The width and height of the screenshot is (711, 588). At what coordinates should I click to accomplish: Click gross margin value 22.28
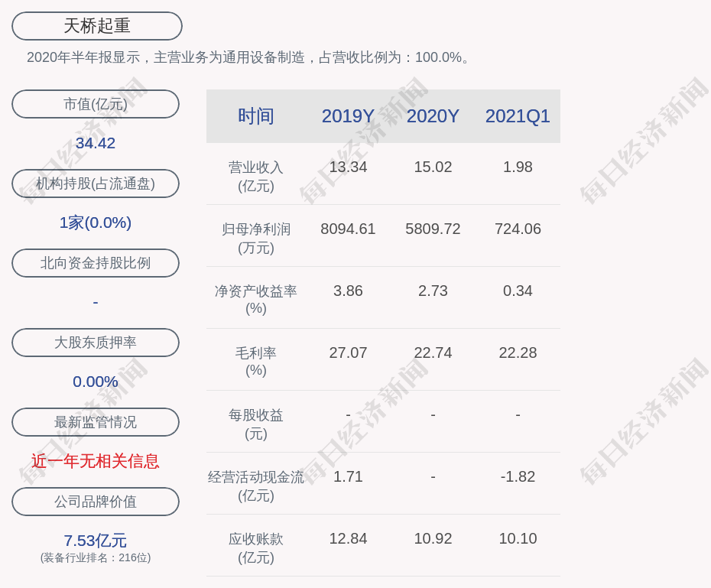click(518, 352)
